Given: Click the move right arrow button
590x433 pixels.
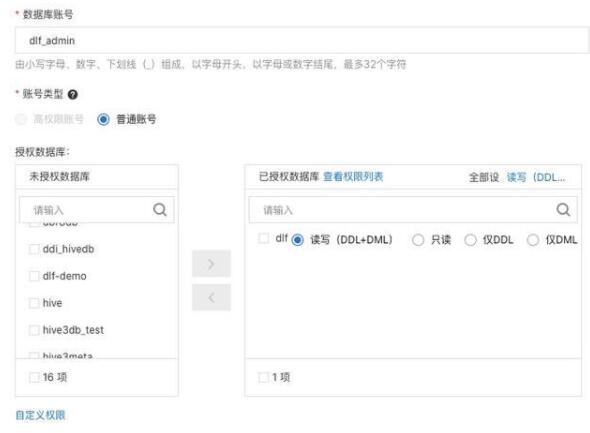Looking at the screenshot, I should tap(211, 264).
